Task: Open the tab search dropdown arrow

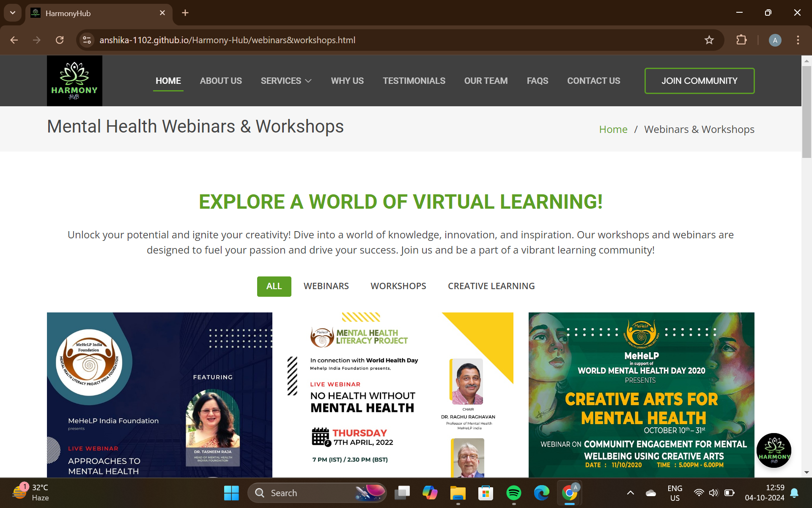Action: 13,13
